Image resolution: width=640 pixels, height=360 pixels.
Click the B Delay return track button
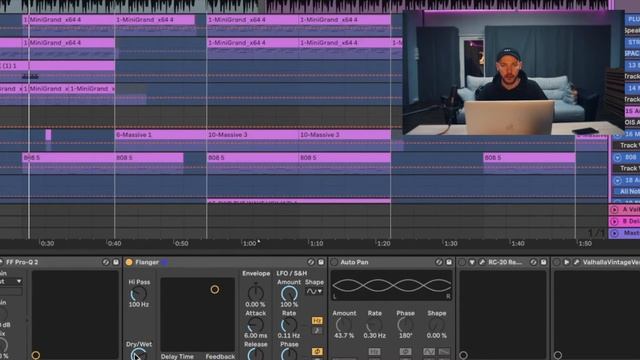[x=614, y=221]
